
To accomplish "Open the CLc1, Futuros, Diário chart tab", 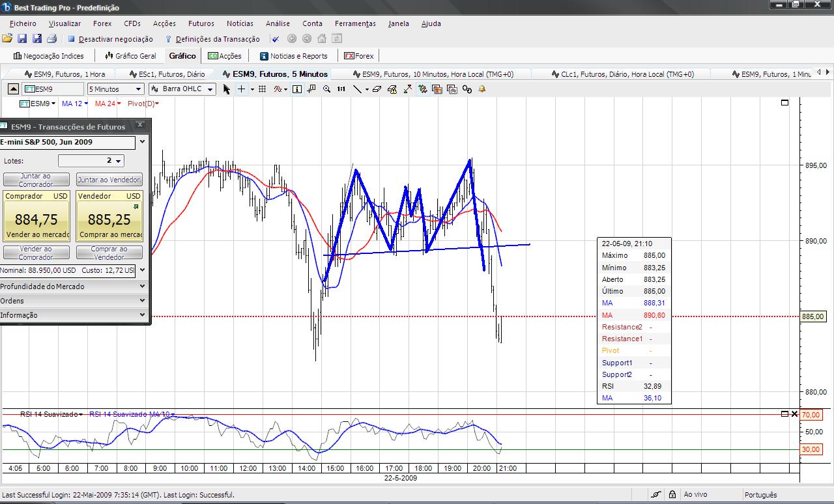I will [x=622, y=74].
